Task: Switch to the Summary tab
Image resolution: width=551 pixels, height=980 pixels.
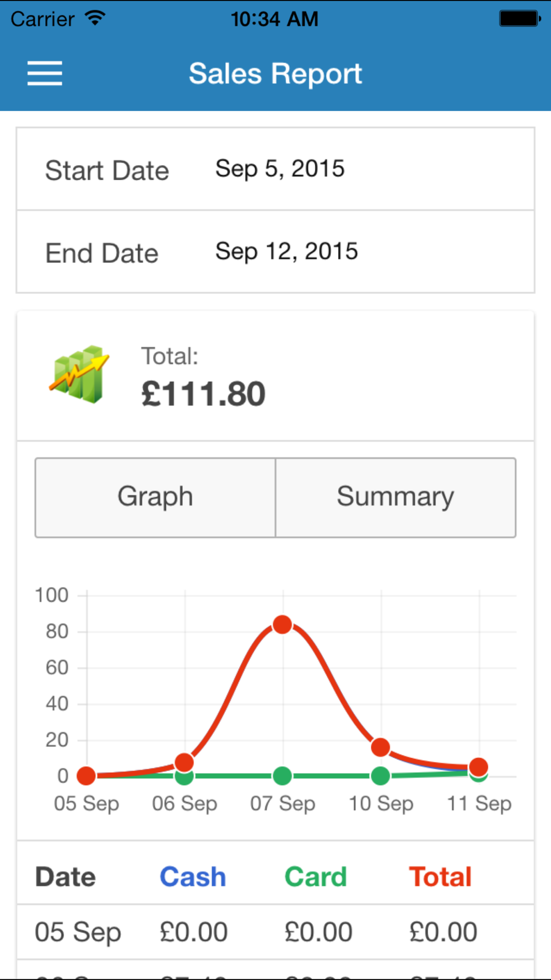Action: (x=396, y=497)
